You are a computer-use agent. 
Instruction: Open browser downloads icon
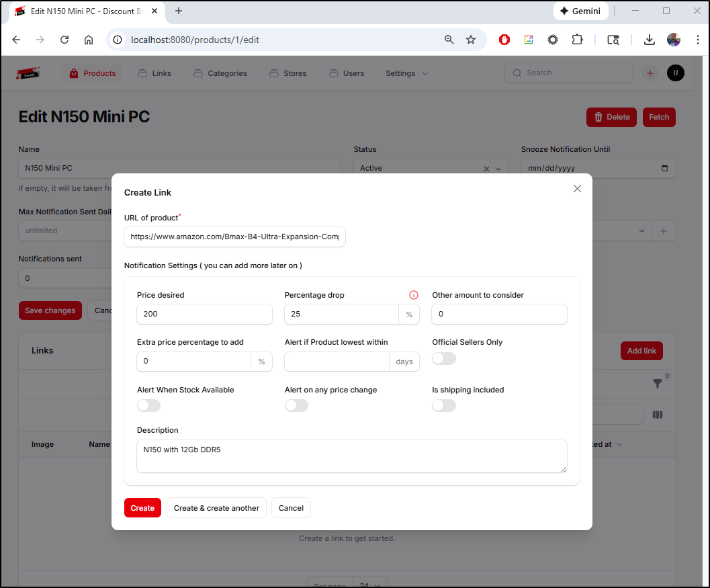coord(649,40)
